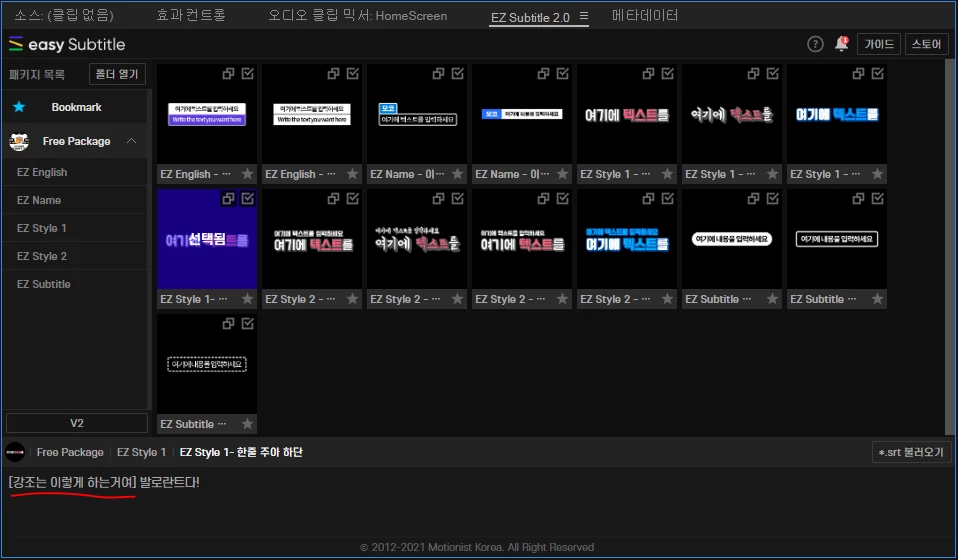Check the dashed-outline EZ Subtitle preset checkbox
958x560 pixels.
point(248,324)
